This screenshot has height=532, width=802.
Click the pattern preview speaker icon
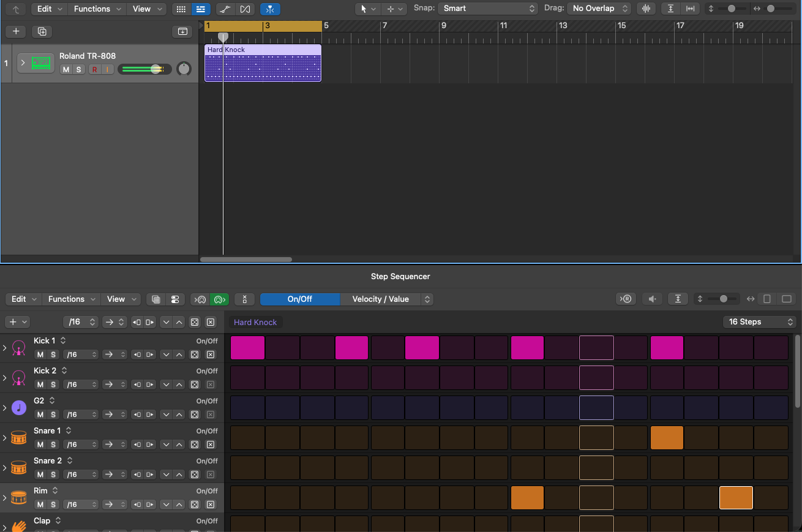(x=653, y=299)
